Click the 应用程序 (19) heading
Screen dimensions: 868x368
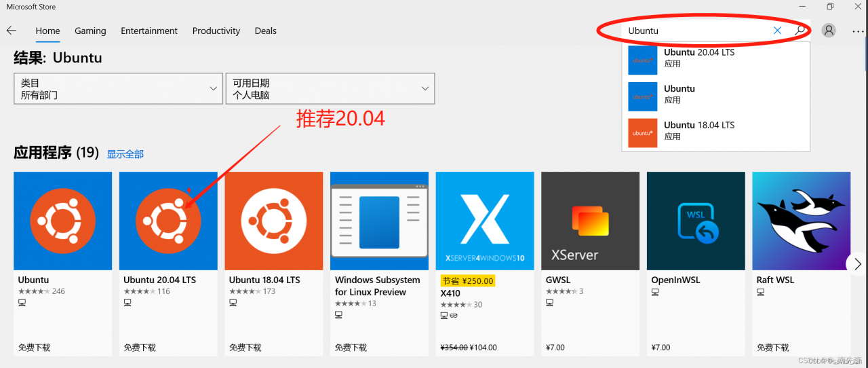point(56,153)
